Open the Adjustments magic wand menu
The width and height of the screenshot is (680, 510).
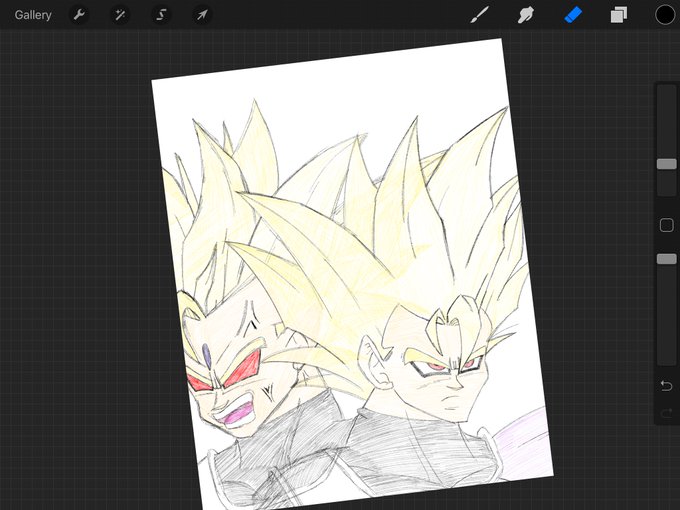[x=120, y=15]
